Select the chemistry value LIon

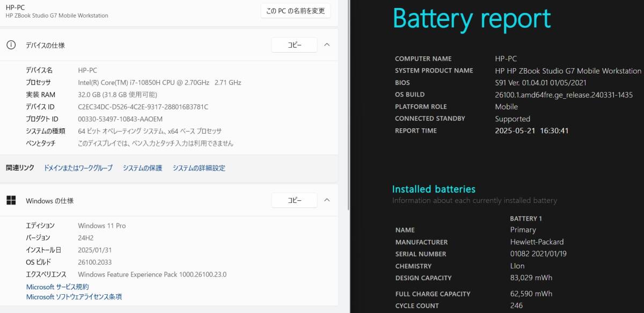point(517,266)
